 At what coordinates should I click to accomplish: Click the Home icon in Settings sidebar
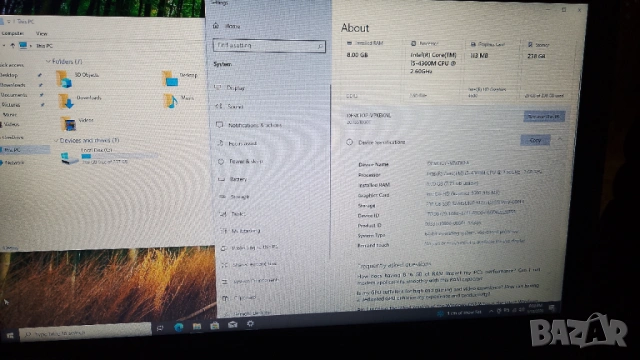(x=216, y=26)
